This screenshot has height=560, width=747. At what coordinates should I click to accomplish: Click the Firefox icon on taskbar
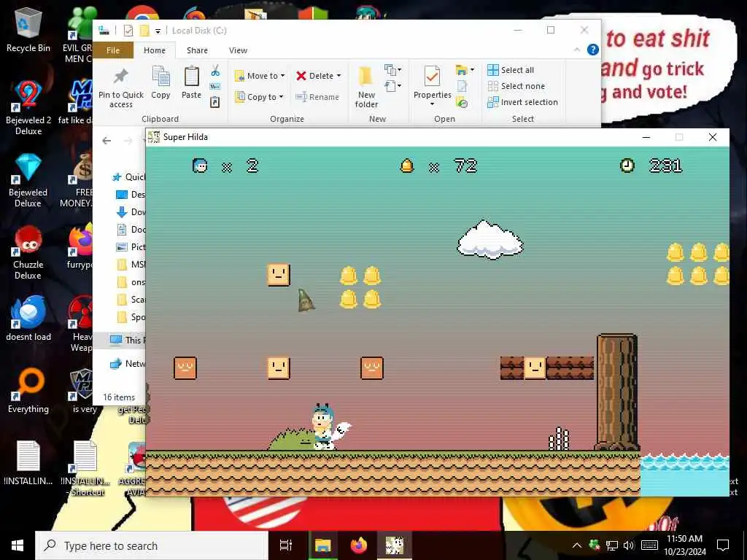click(359, 545)
